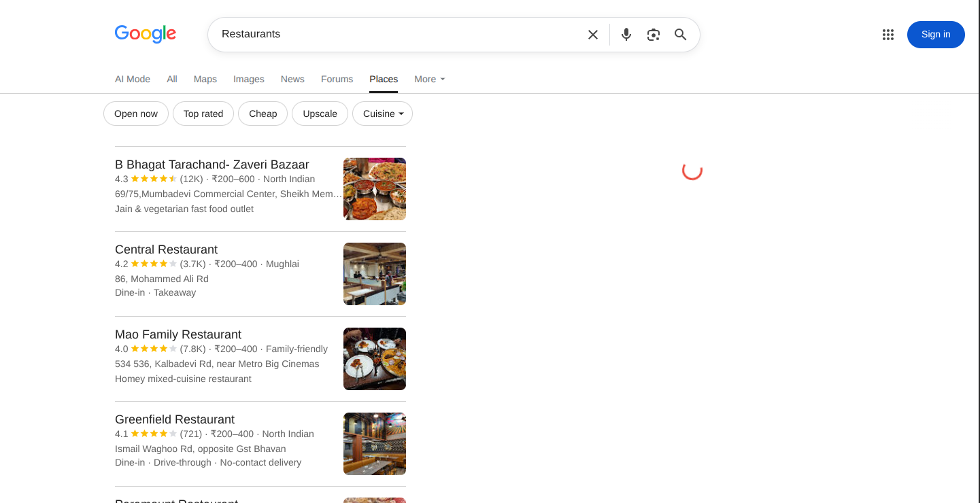
Task: Click '86, Mohammed Ali Rd' address text
Action: (162, 279)
